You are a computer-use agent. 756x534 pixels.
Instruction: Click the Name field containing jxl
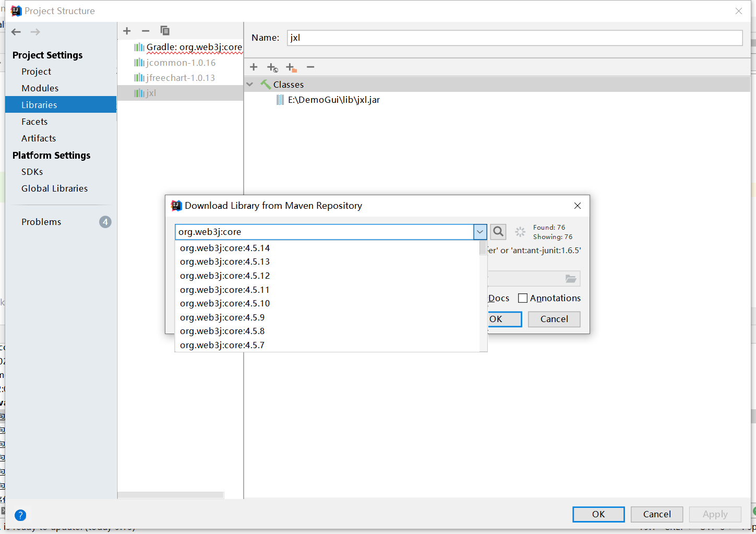pos(515,38)
